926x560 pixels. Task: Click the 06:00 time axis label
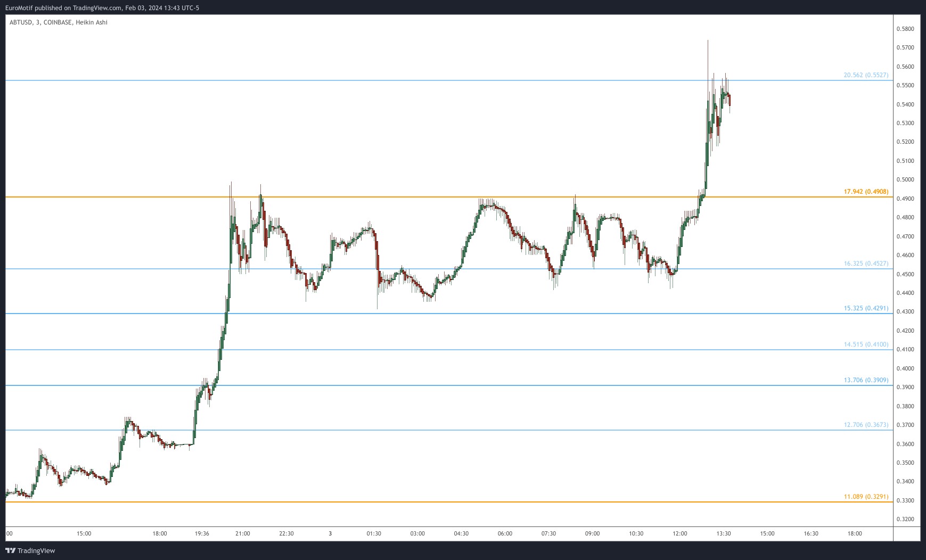pyautogui.click(x=505, y=533)
